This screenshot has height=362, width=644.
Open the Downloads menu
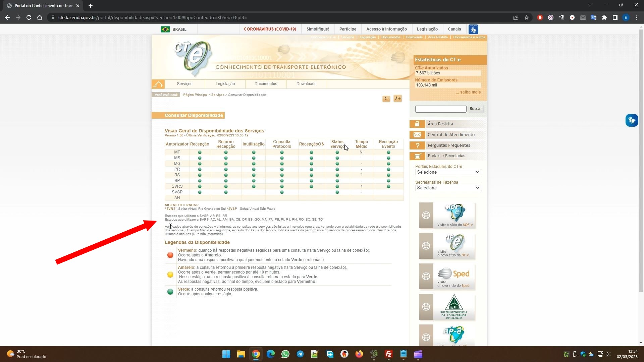point(306,84)
